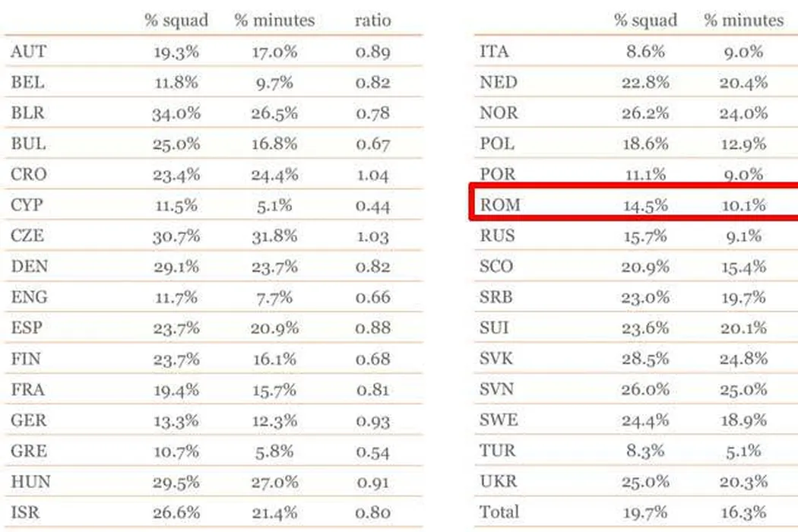Click the '% squad' header in left table
The image size is (798, 532).
point(176,21)
